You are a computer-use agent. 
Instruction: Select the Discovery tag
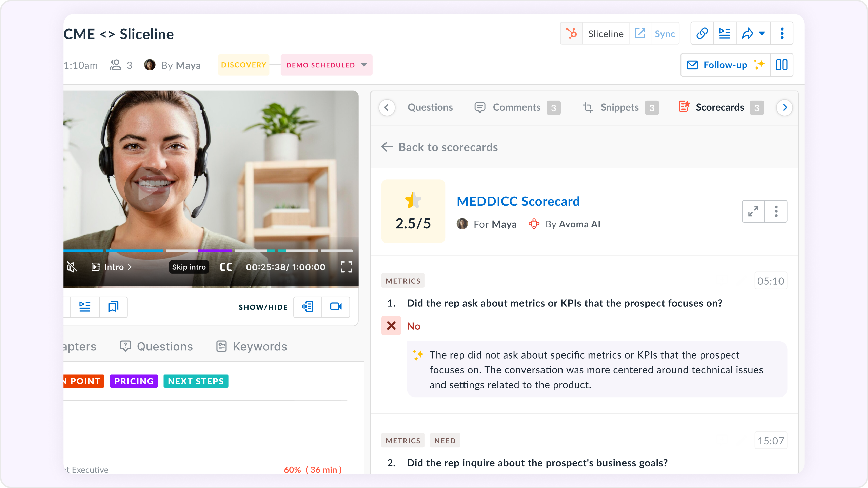(243, 65)
